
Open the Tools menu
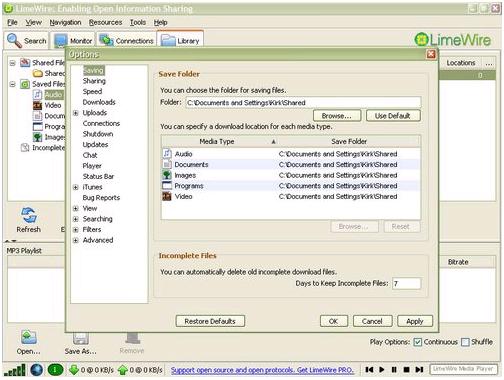[138, 22]
